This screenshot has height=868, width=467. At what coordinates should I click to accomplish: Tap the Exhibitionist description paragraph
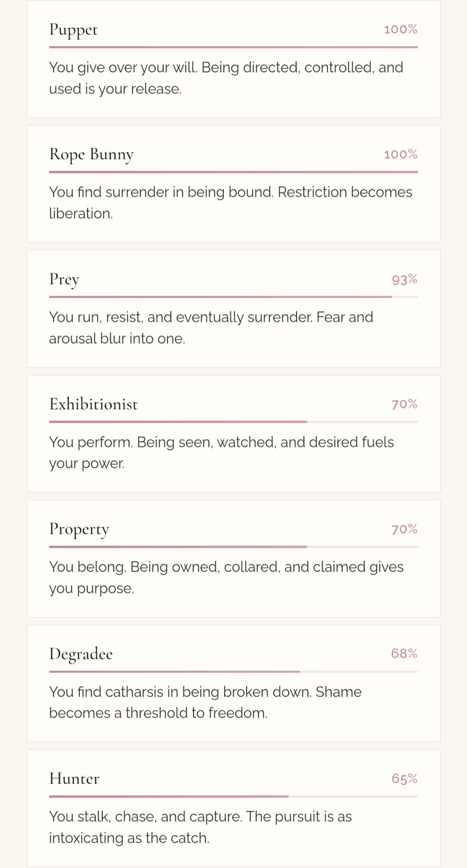click(221, 453)
